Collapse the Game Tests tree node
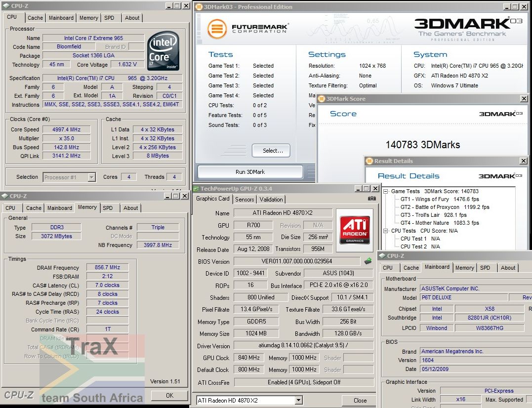 (x=386, y=191)
